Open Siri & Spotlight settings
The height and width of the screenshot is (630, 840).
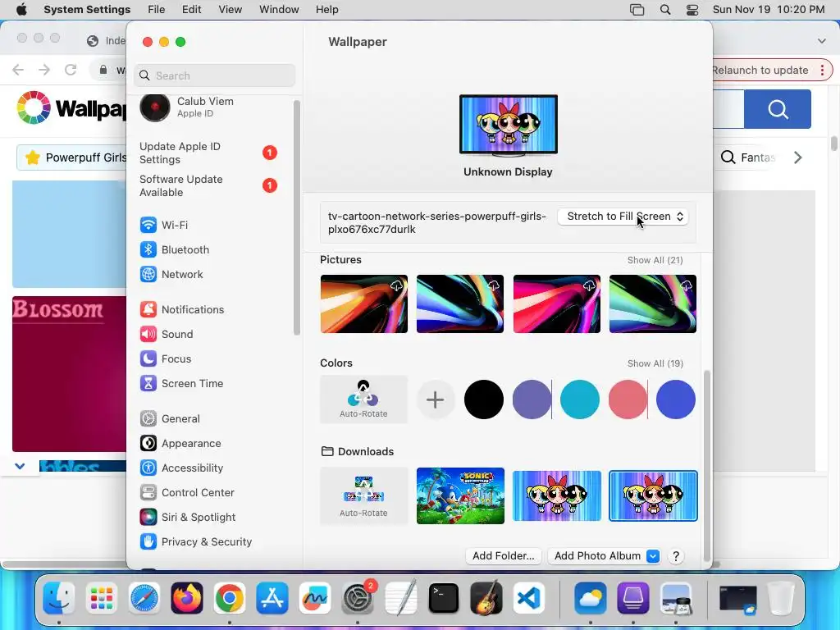pyautogui.click(x=188, y=518)
